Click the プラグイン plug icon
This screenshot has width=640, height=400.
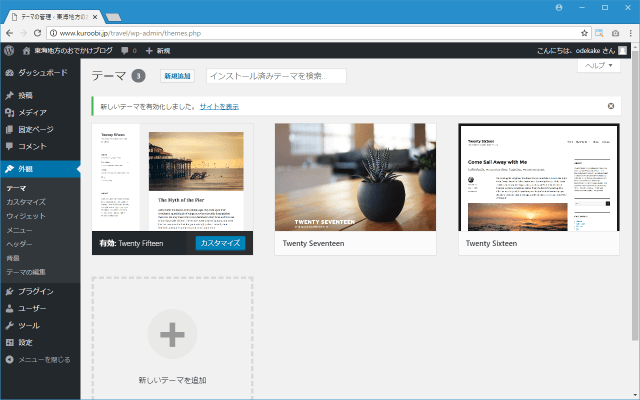pyautogui.click(x=9, y=291)
